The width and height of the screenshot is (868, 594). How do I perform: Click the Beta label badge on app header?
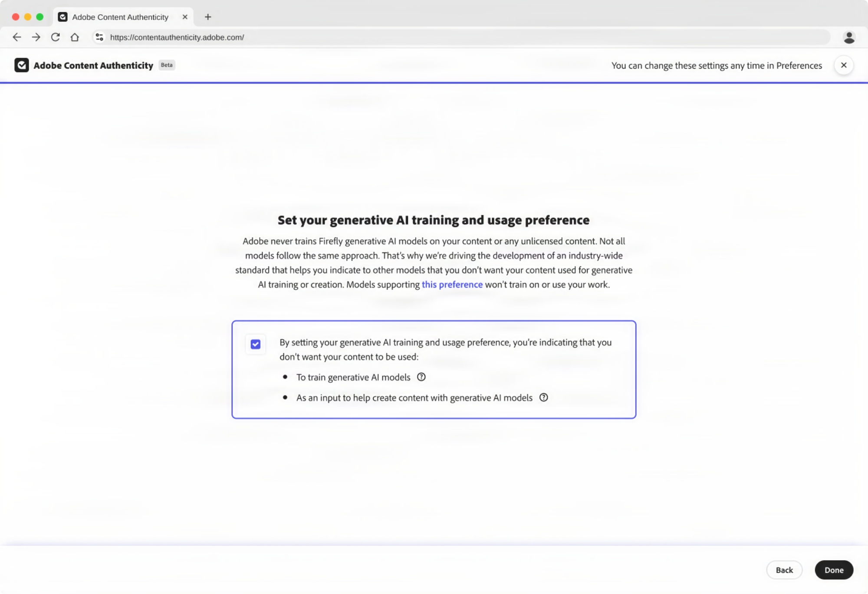[166, 65]
